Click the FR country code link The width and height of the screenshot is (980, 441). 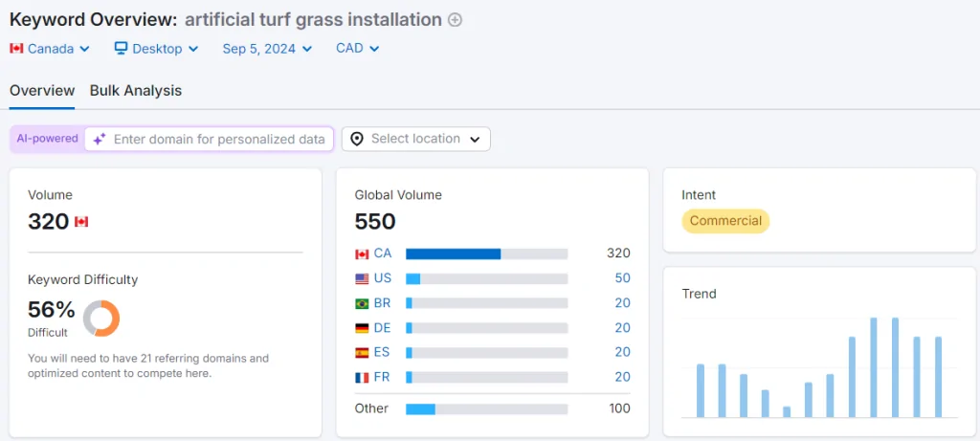382,377
